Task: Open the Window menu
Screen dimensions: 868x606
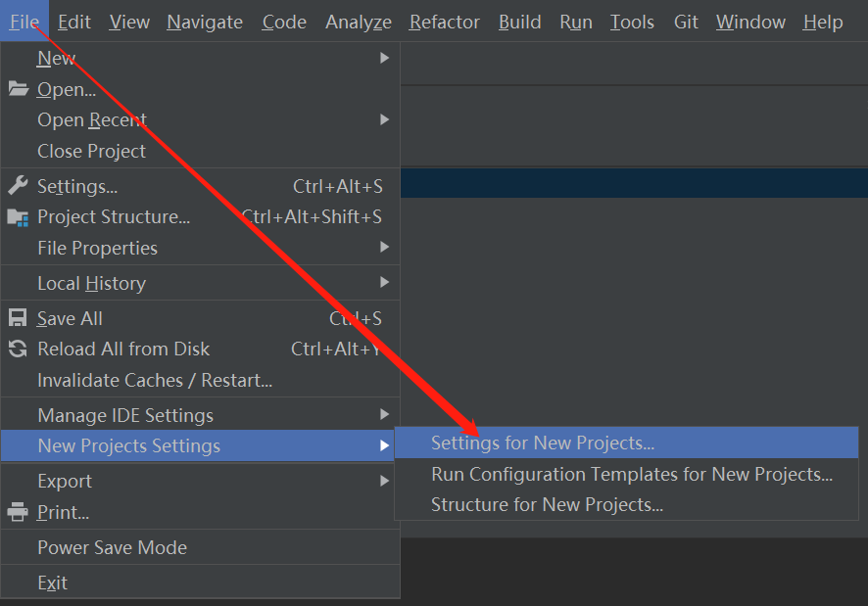Action: point(750,22)
